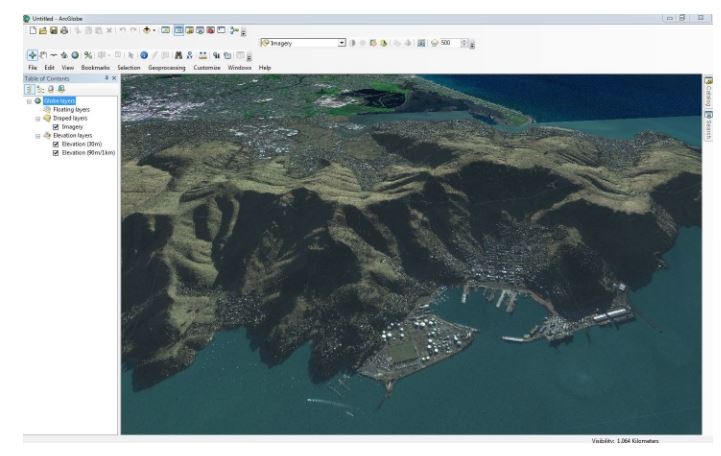Open the Catalog window toolbar icon
Screen dimensions: 721x456
[189, 30]
